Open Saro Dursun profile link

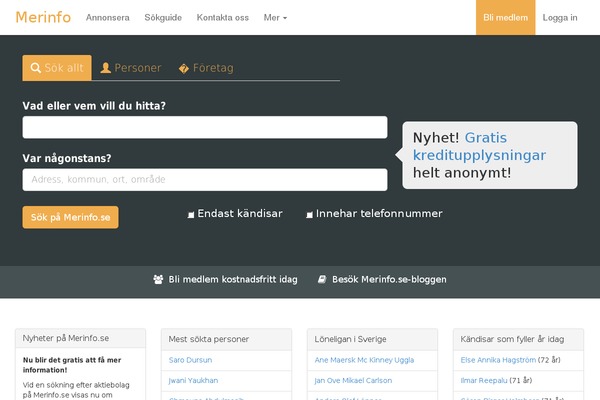click(x=190, y=360)
